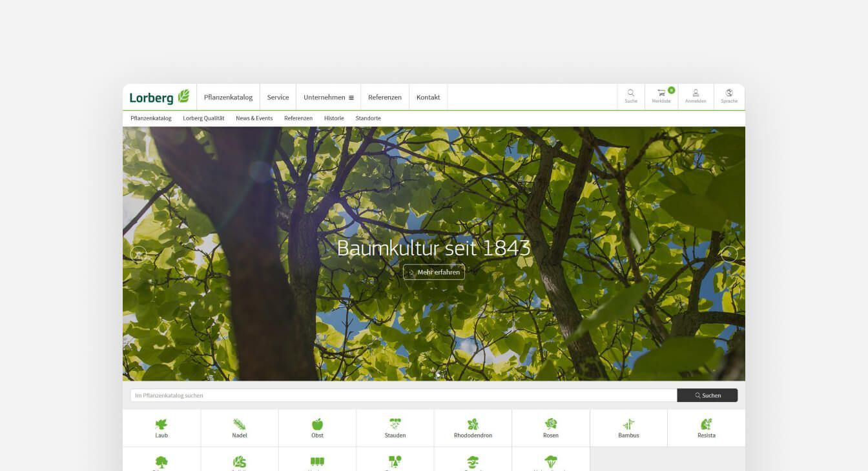Open Pflanzenkatalog in main navigation
Image resolution: width=868 pixels, height=471 pixels.
228,97
